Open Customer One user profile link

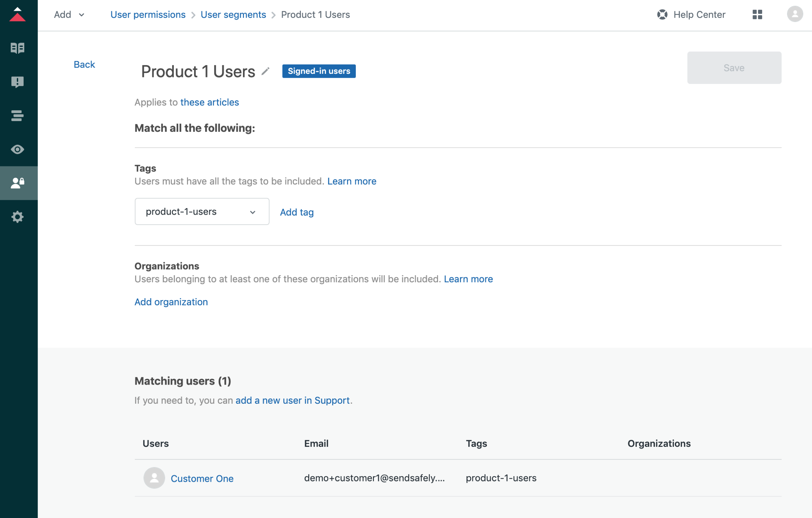(x=202, y=478)
